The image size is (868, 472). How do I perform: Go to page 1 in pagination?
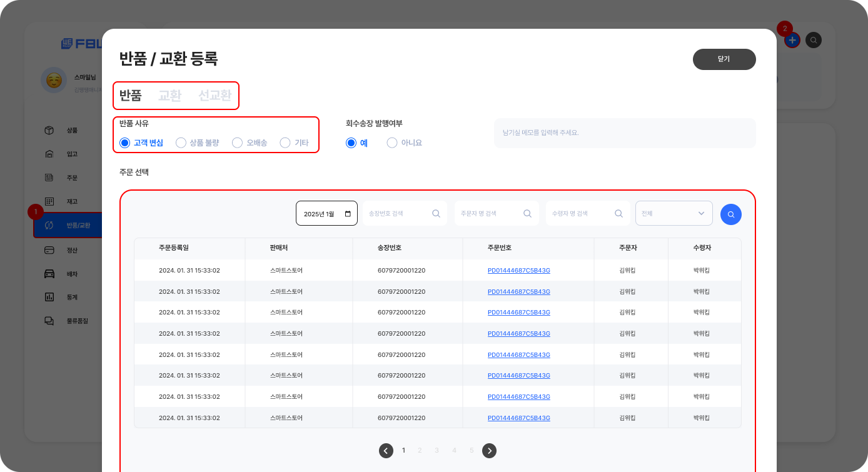pyautogui.click(x=403, y=450)
